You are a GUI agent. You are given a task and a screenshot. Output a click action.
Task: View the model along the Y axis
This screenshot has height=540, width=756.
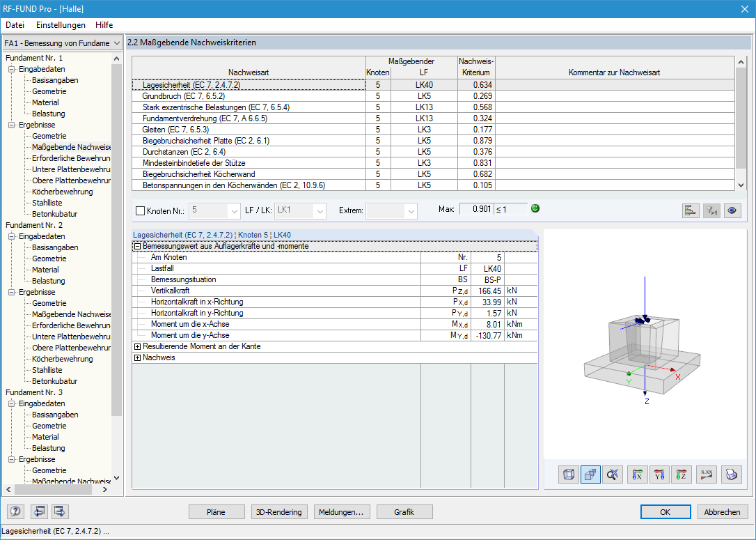point(659,475)
